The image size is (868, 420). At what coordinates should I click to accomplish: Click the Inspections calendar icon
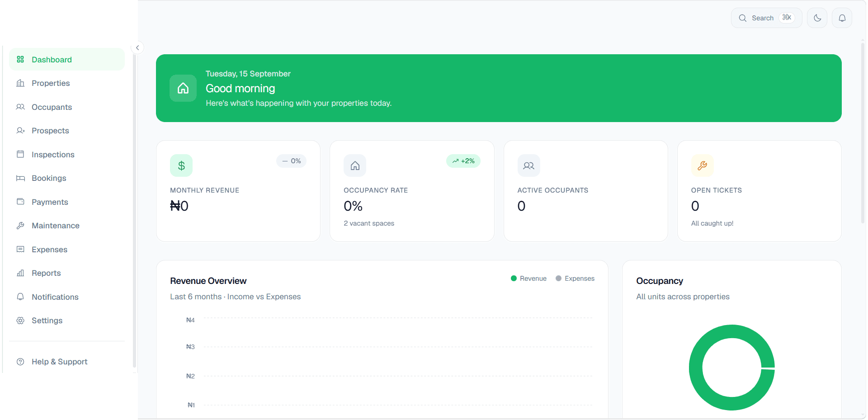[x=20, y=154]
